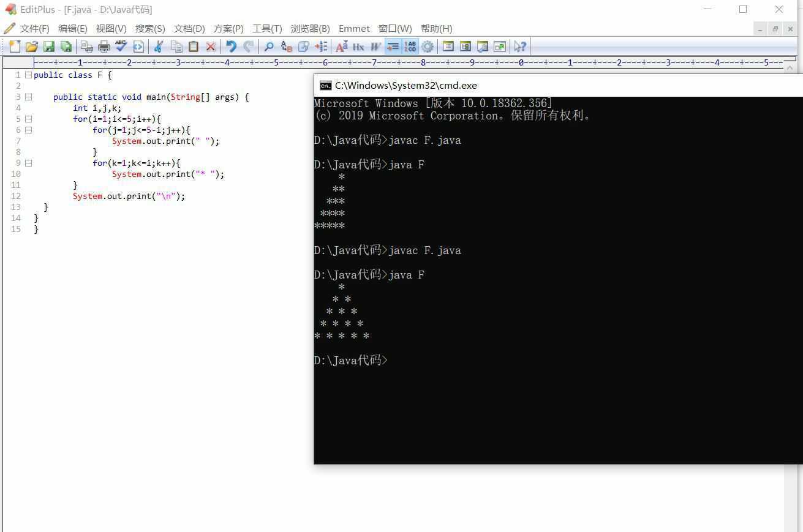Click the cmd.exe window title bar icon
This screenshot has width=803, height=532.
coord(326,86)
